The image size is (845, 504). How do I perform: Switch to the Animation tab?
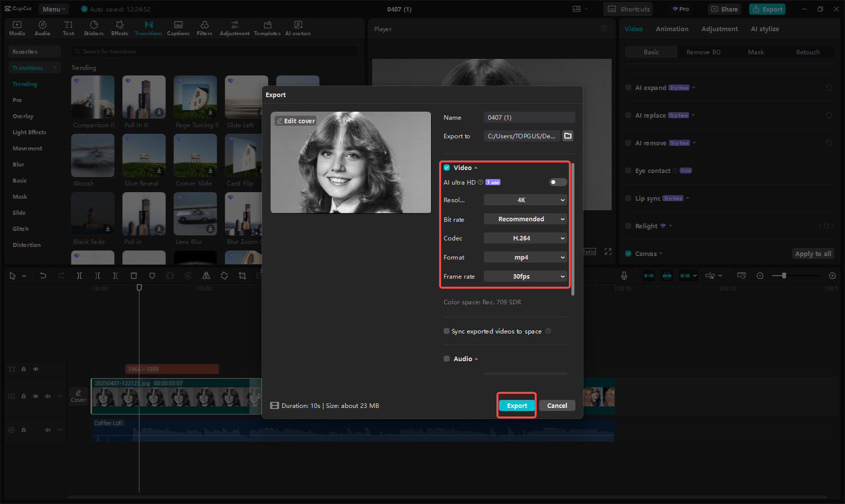click(672, 29)
